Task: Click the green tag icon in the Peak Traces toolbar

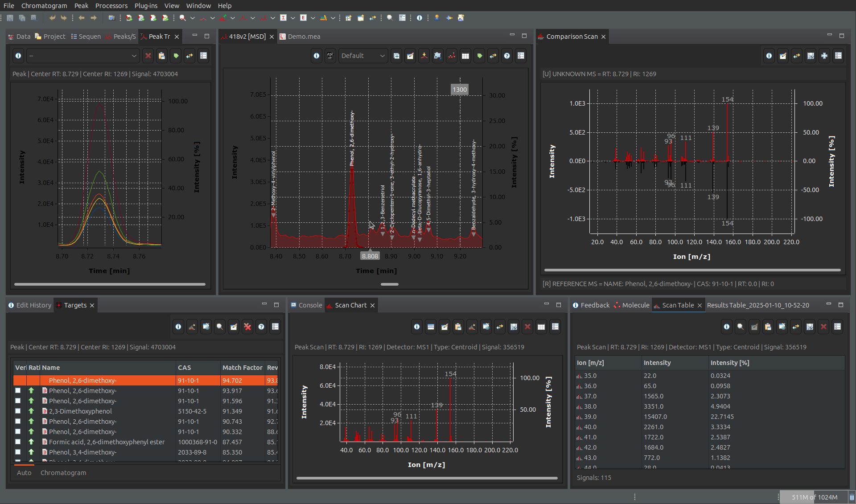Action: coord(176,56)
